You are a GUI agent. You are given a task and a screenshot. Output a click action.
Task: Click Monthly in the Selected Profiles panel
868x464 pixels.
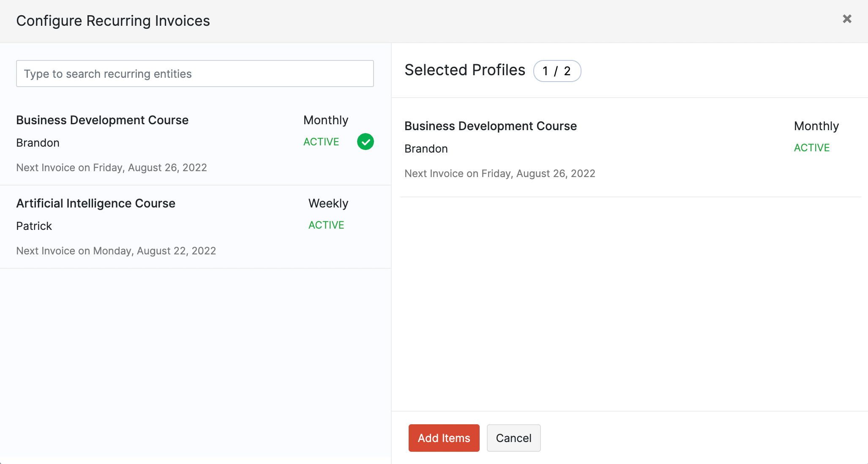[x=816, y=126]
